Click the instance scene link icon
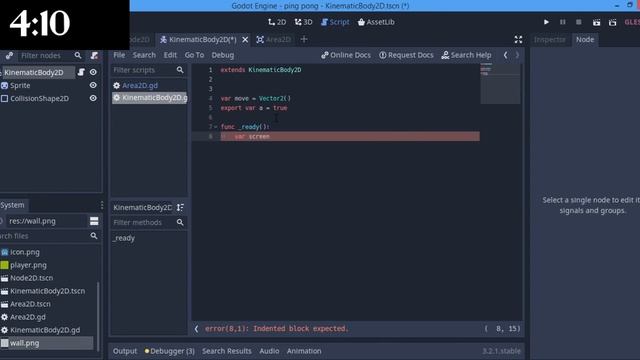The height and width of the screenshot is (360, 640). [x=9, y=56]
